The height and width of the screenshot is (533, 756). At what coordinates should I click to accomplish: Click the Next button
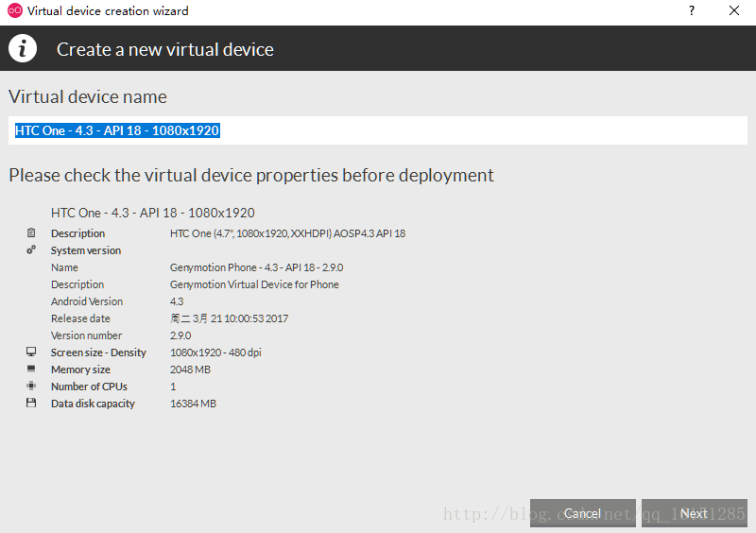click(x=694, y=513)
